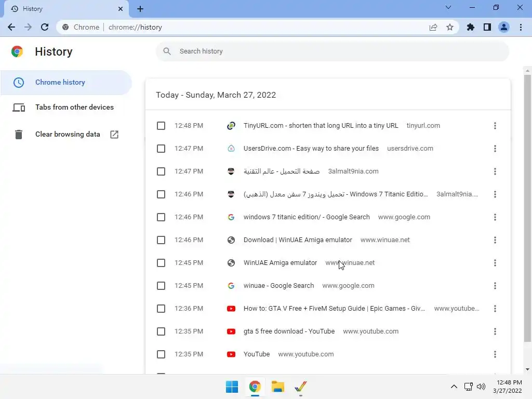
Task: Click the network icon in system tray
Action: [469, 387]
